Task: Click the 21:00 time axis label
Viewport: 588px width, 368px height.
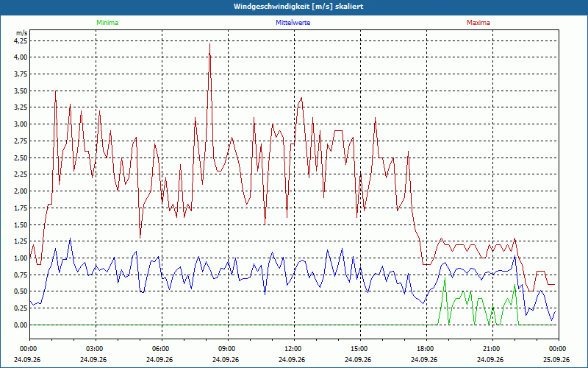Action: click(x=490, y=349)
